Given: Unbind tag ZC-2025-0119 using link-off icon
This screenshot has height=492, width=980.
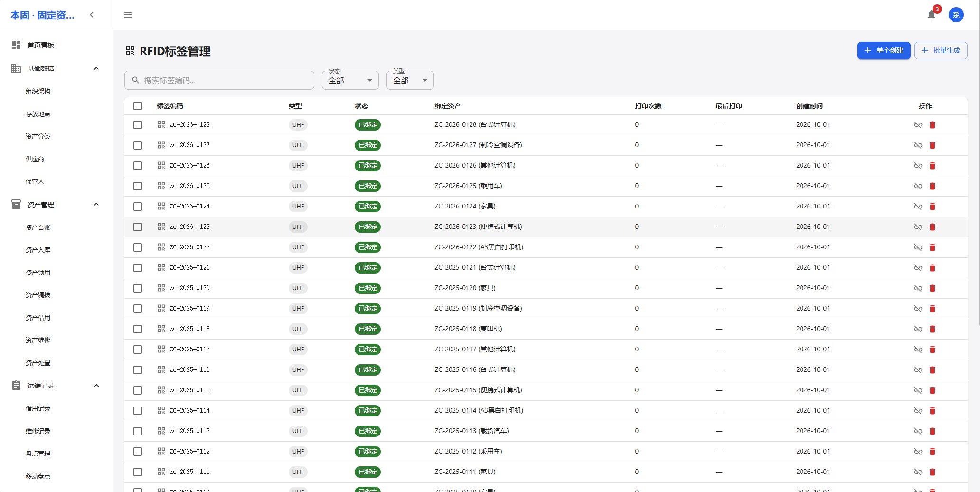Looking at the screenshot, I should (918, 309).
